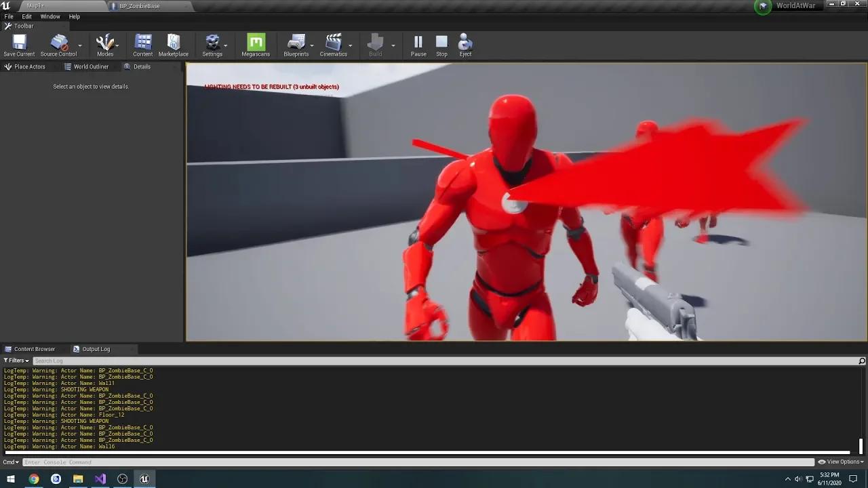Expand the Filters dropdown in Output Log

(15, 360)
